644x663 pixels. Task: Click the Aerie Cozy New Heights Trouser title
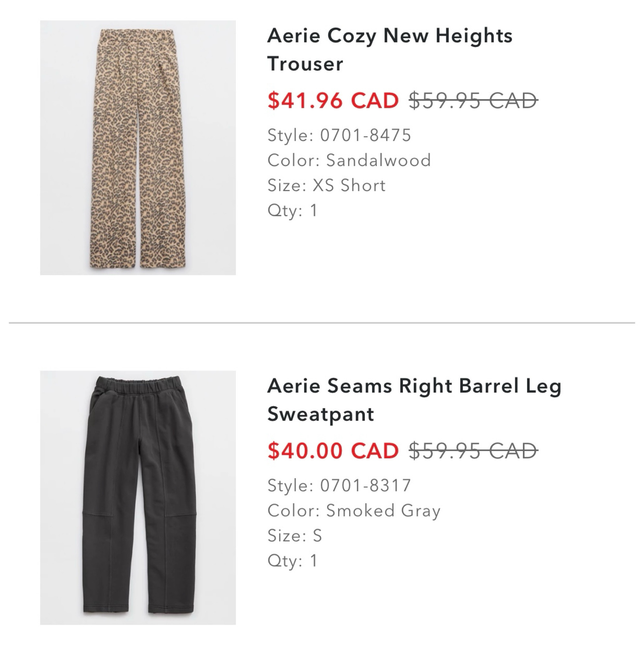[389, 49]
